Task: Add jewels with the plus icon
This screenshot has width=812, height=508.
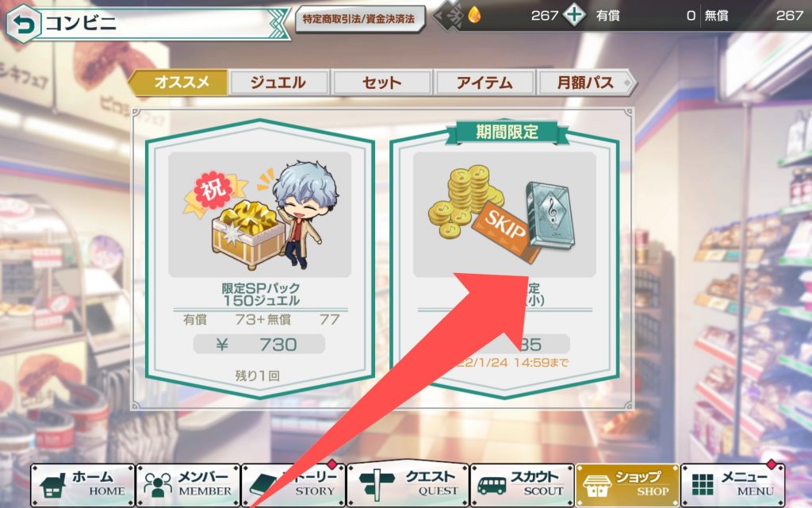Action: [x=574, y=15]
